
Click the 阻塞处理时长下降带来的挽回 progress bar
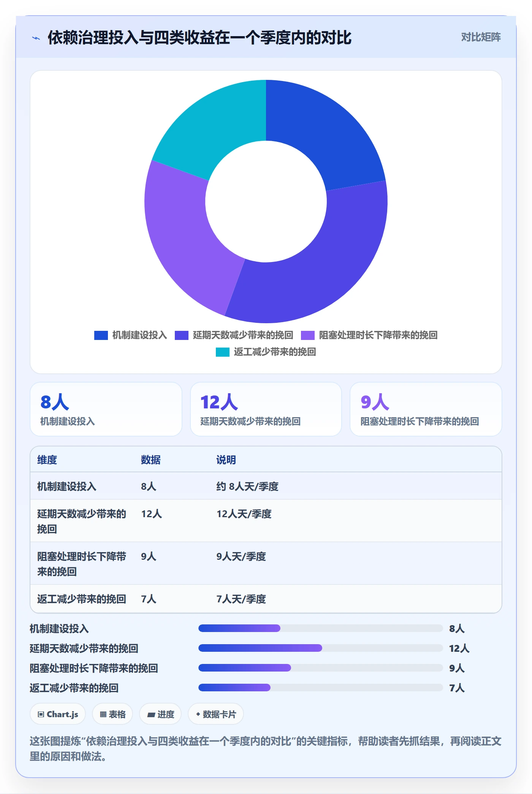(x=321, y=668)
